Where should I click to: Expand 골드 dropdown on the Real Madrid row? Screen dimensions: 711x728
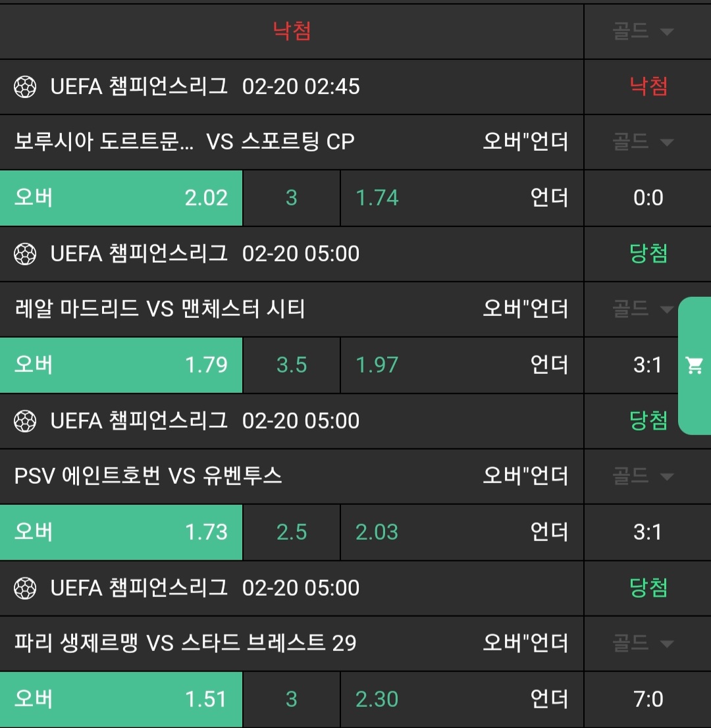pyautogui.click(x=643, y=309)
